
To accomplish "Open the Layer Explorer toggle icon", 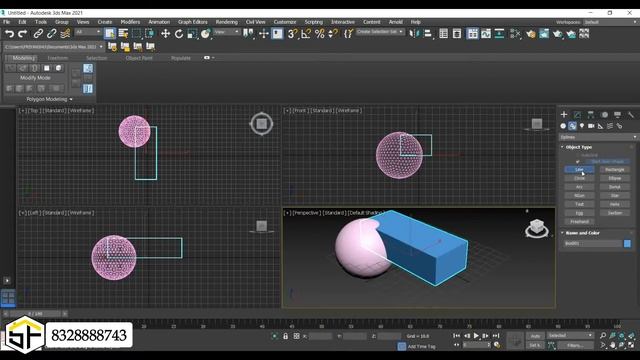I will point(457,33).
